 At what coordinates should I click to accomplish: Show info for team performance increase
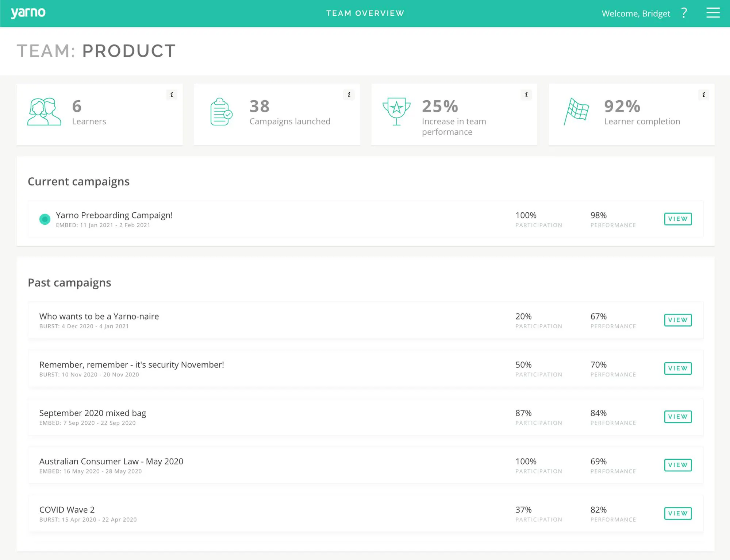[526, 95]
